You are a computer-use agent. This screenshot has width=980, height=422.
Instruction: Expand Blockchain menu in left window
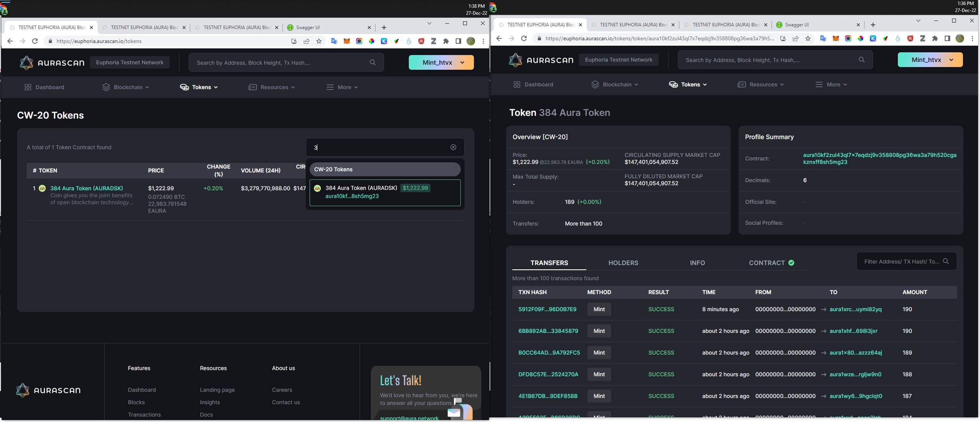click(126, 87)
